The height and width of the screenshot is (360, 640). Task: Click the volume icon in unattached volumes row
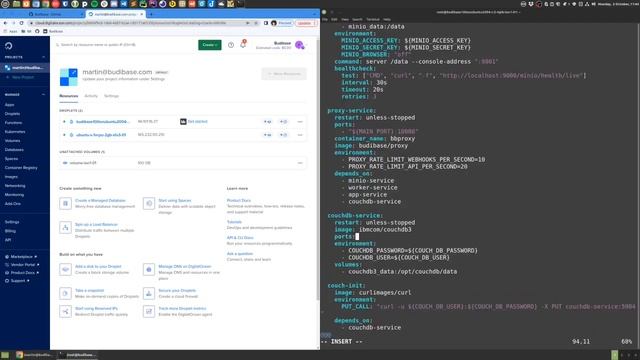pos(65,163)
